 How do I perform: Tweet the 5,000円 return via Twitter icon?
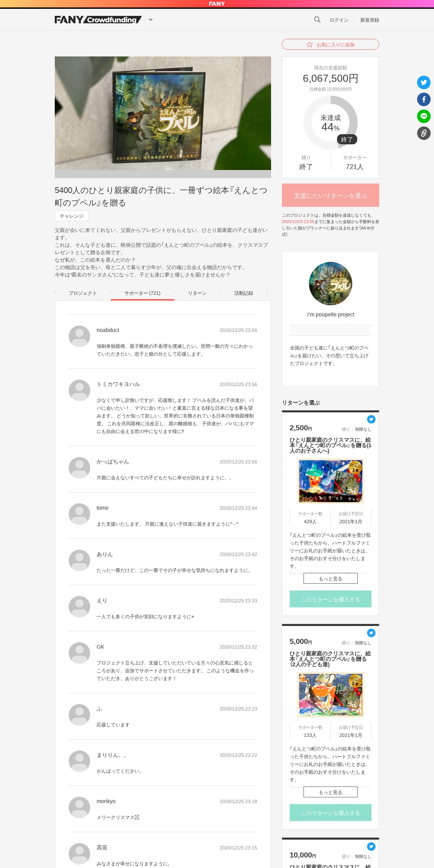(371, 633)
